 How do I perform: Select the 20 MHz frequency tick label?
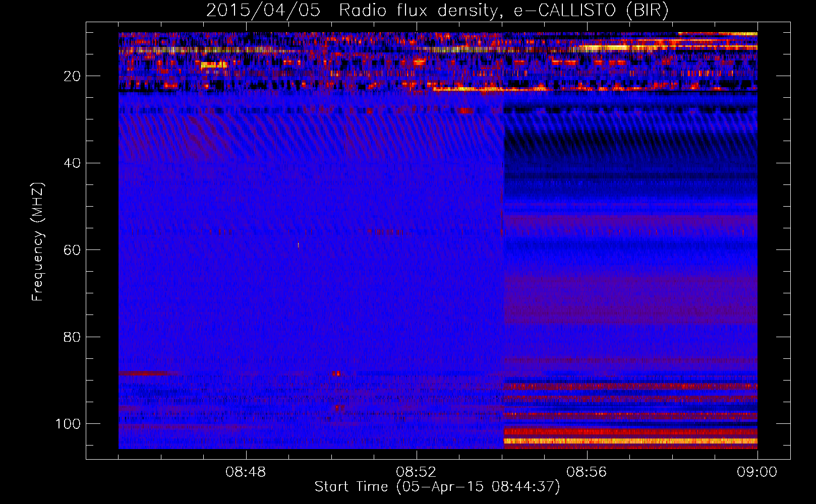(72, 76)
